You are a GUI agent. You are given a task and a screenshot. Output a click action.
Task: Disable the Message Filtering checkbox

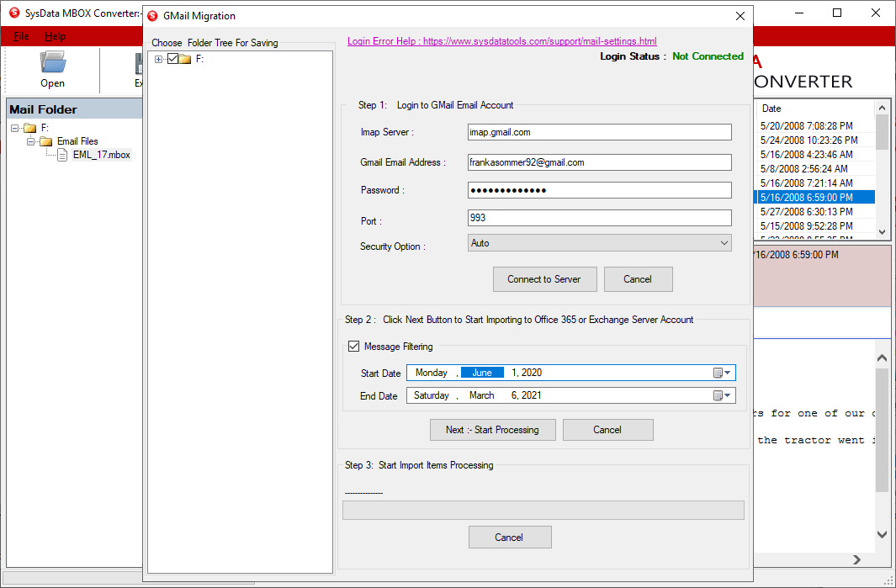[x=353, y=347]
